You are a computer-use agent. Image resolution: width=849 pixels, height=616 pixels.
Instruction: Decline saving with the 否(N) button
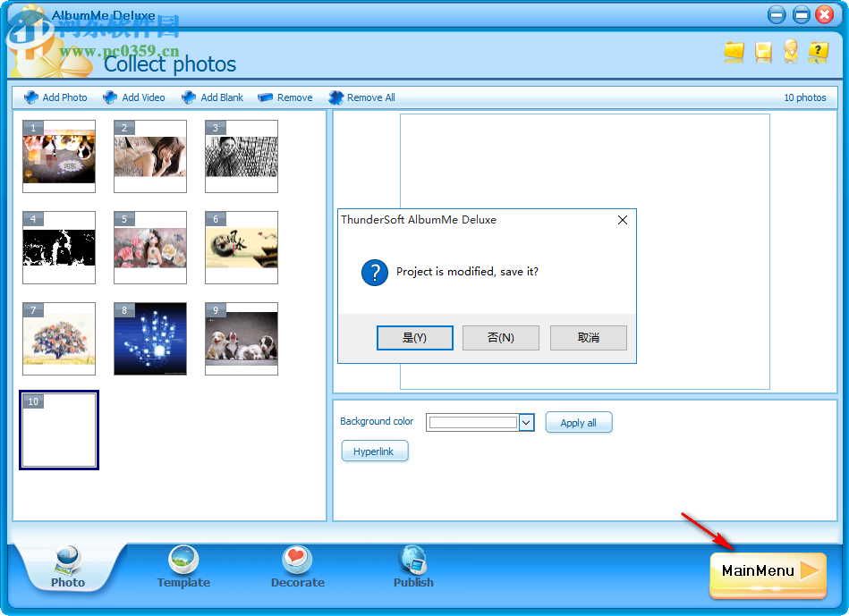500,338
